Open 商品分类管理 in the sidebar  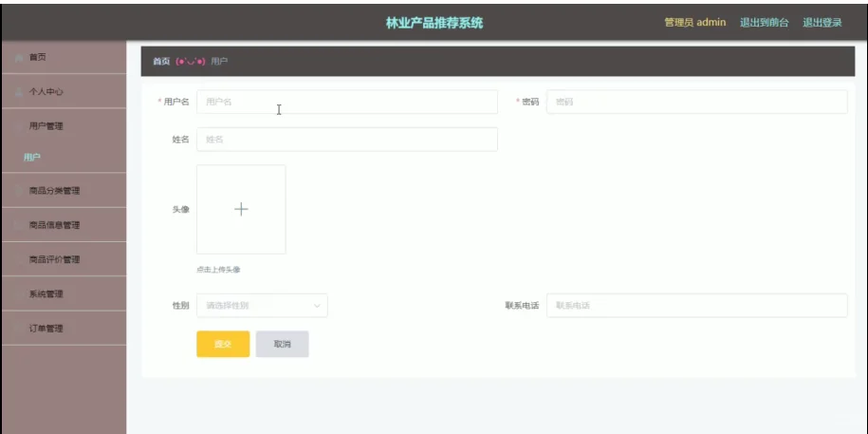pos(64,191)
